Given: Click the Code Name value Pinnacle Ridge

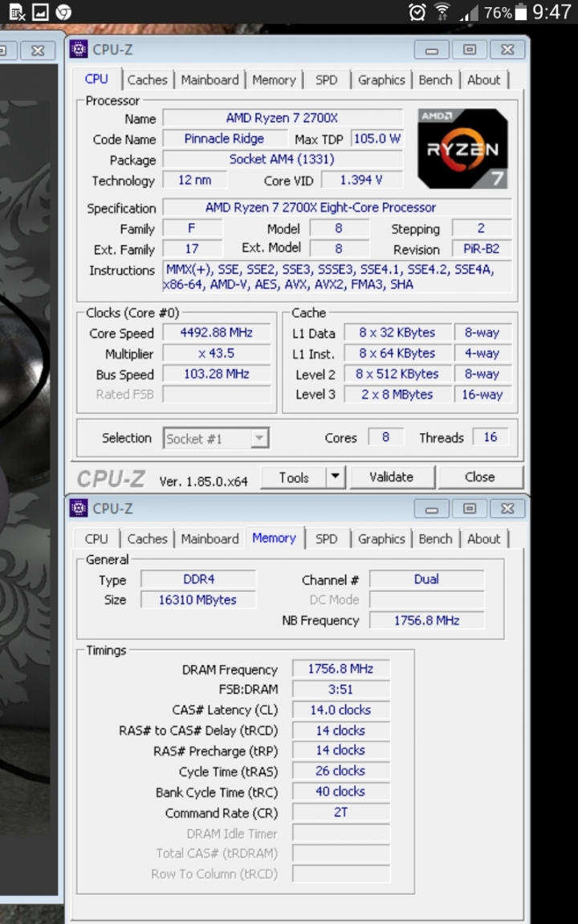Looking at the screenshot, I should (x=224, y=139).
